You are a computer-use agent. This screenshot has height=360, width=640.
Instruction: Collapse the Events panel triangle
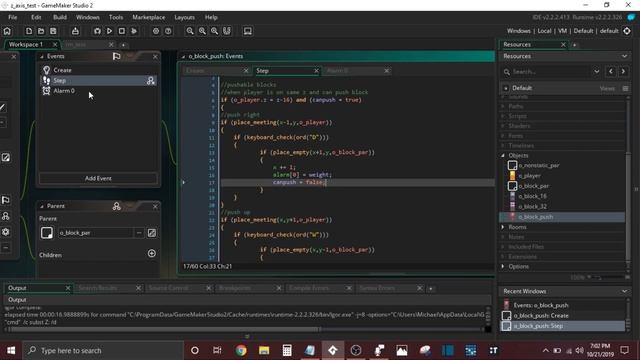42,56
